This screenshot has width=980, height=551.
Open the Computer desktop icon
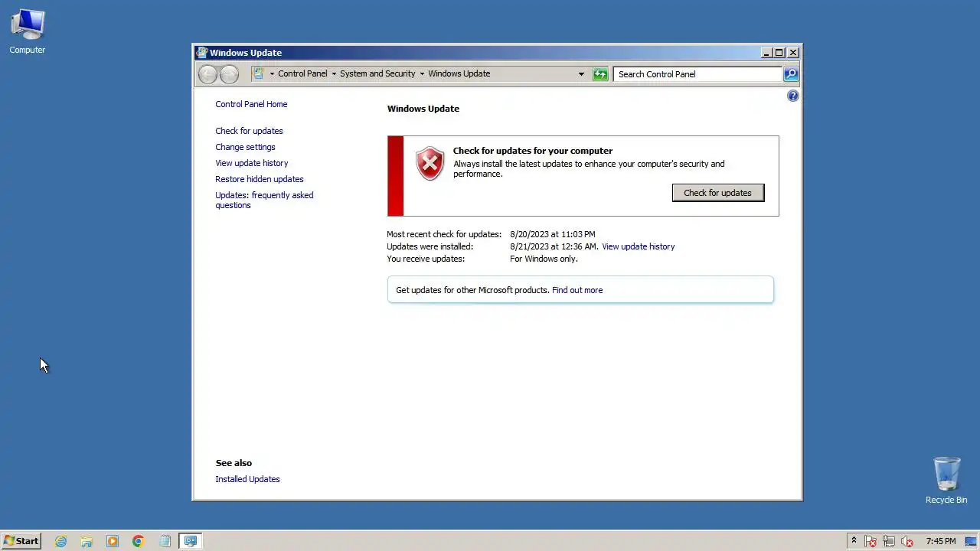pos(28,32)
